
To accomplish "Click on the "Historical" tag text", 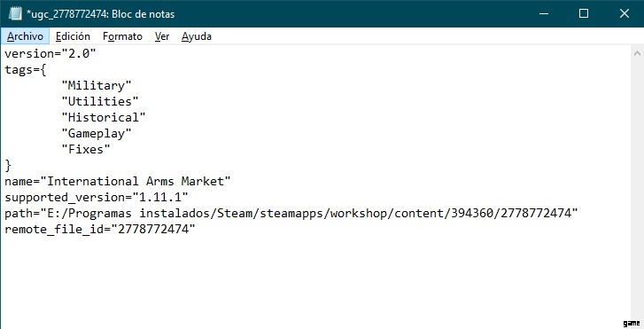I will pos(104,118).
